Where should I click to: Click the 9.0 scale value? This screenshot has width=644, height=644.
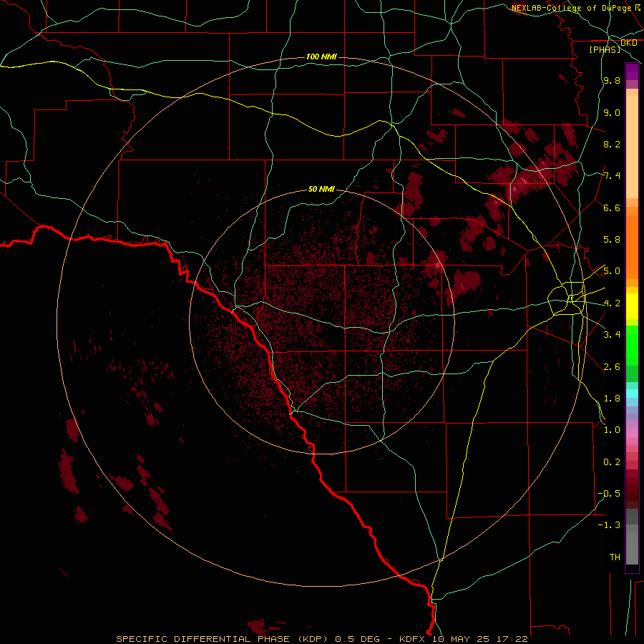point(612,112)
